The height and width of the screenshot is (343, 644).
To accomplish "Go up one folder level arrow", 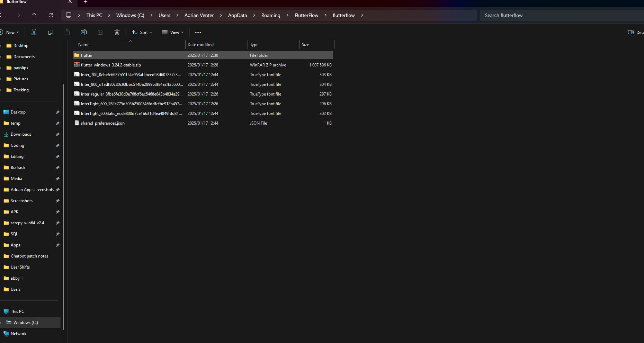I will [34, 15].
